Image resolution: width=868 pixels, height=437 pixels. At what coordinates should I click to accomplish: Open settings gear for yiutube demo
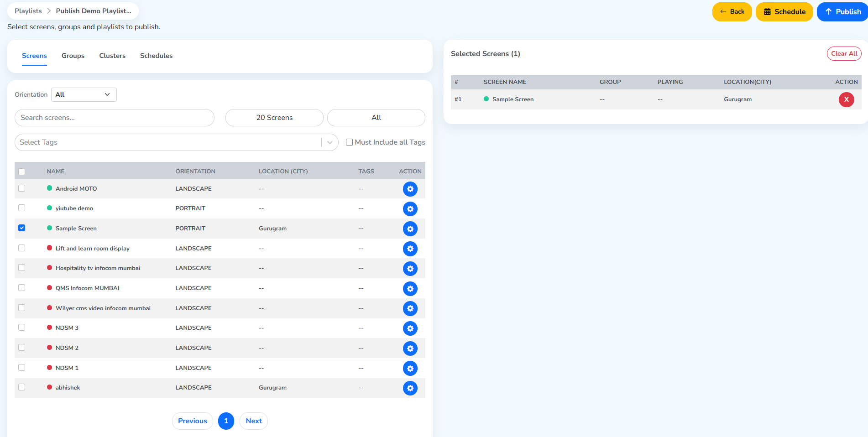[x=410, y=209]
